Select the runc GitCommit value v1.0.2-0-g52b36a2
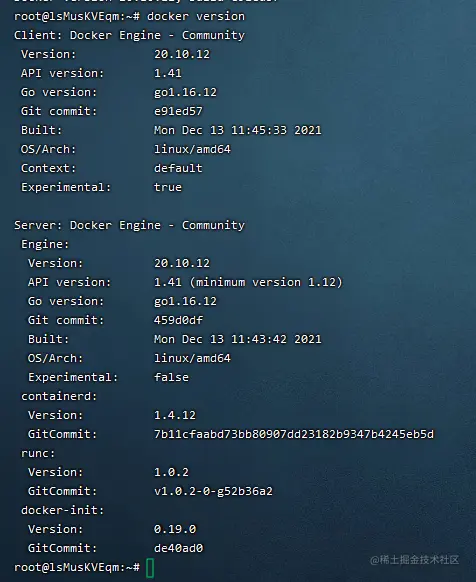Image resolution: width=476 pixels, height=582 pixels. (x=213, y=491)
